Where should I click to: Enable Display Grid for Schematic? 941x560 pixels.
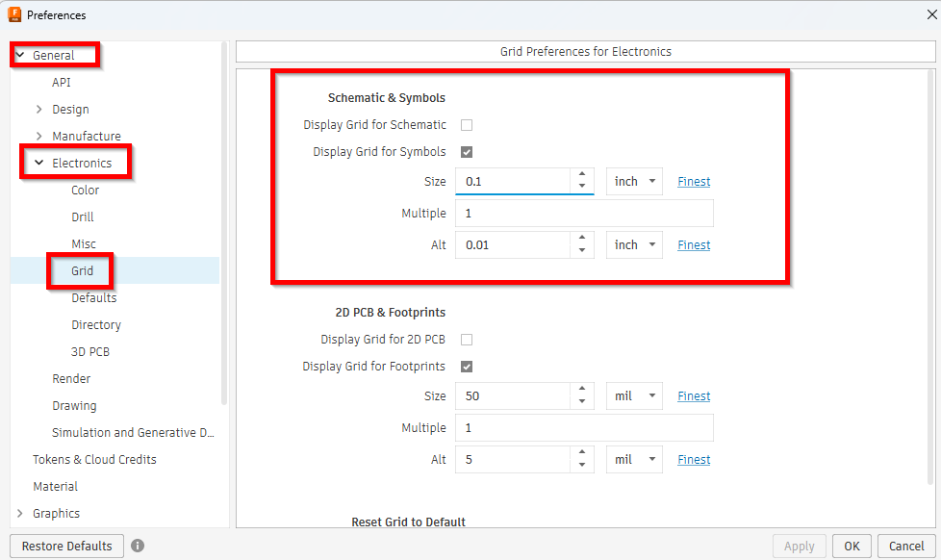tap(465, 124)
